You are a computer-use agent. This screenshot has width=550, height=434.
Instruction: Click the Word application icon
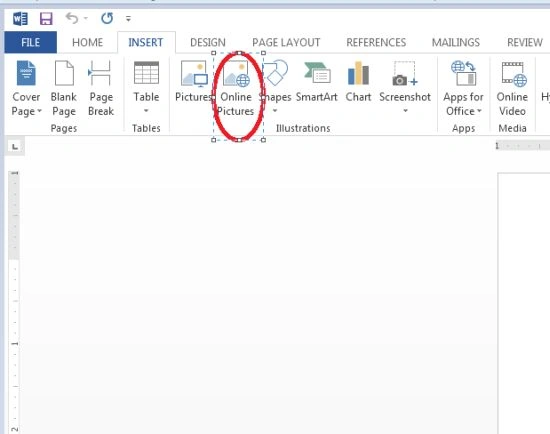coord(20,18)
